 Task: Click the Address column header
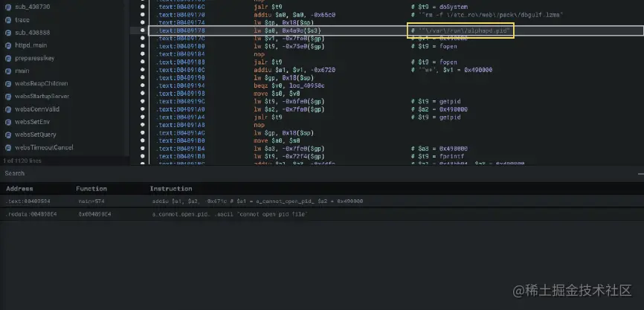pyautogui.click(x=19, y=189)
